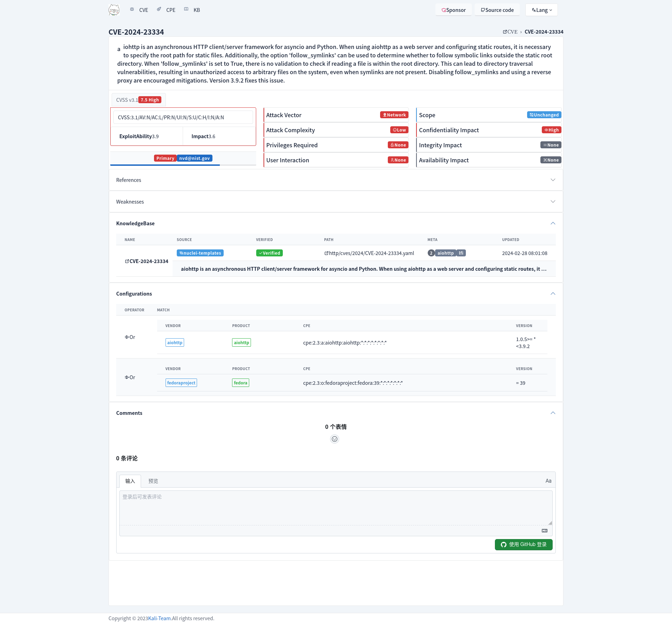672x623 pixels.
Task: Click the Privileges Required None badge
Action: pyautogui.click(x=398, y=145)
